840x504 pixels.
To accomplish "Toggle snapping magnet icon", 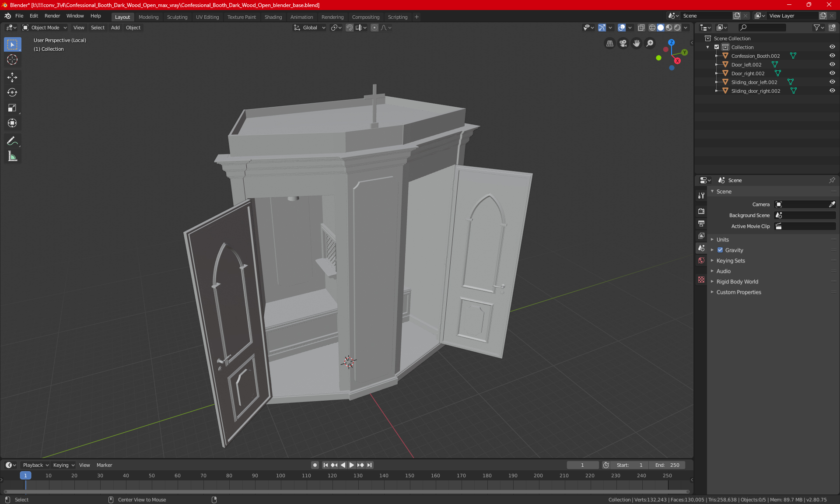I will [x=350, y=28].
